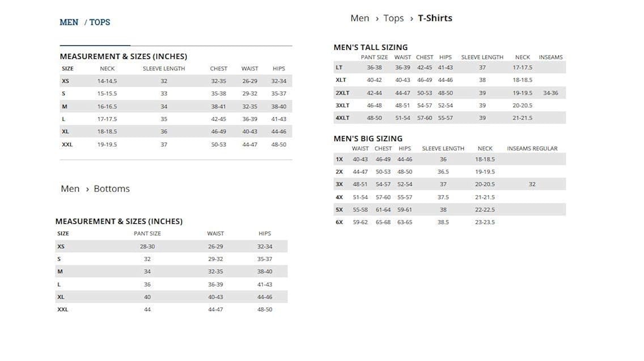
Task: Select the bold T-Shirts breadcrumb item
Action: (x=435, y=18)
